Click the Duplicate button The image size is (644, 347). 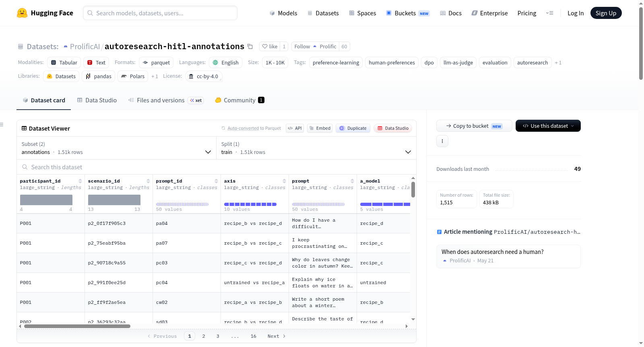point(353,128)
